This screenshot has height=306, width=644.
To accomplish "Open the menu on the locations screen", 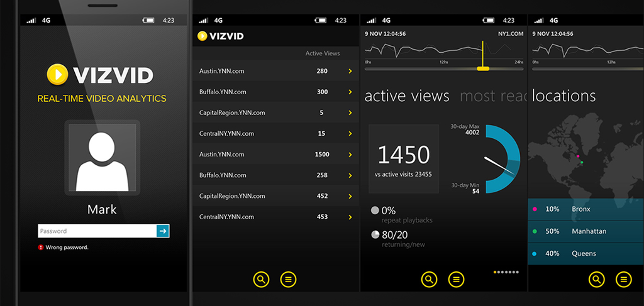I will (x=623, y=280).
